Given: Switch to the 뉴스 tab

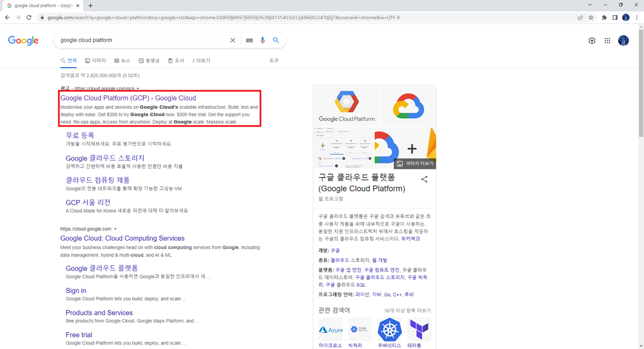Looking at the screenshot, I should (x=122, y=61).
